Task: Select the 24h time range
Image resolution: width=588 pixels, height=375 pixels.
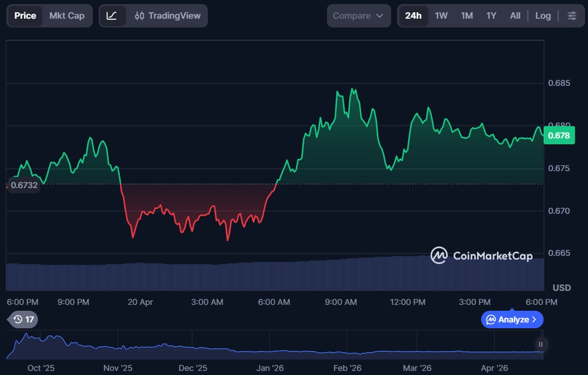Action: pos(413,16)
